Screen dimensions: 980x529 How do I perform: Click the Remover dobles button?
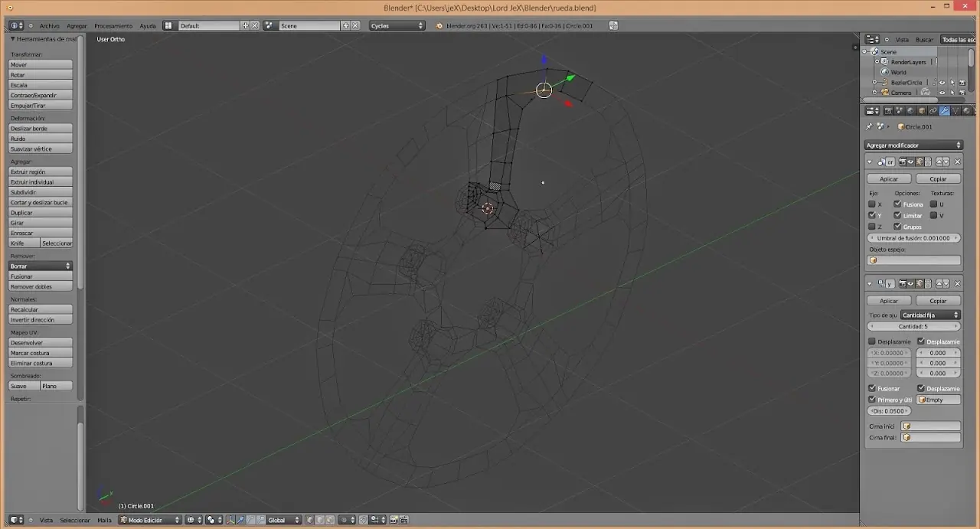point(41,286)
